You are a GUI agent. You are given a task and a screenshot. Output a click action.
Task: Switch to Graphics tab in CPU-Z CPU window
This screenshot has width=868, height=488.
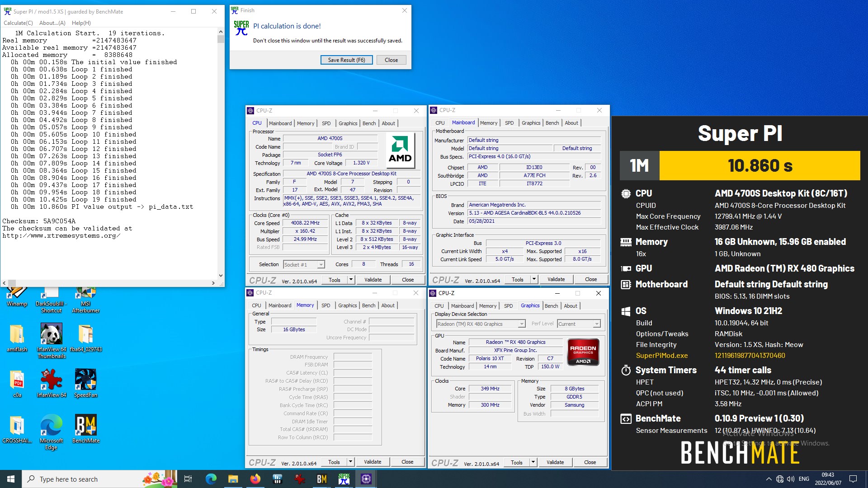[x=348, y=123]
